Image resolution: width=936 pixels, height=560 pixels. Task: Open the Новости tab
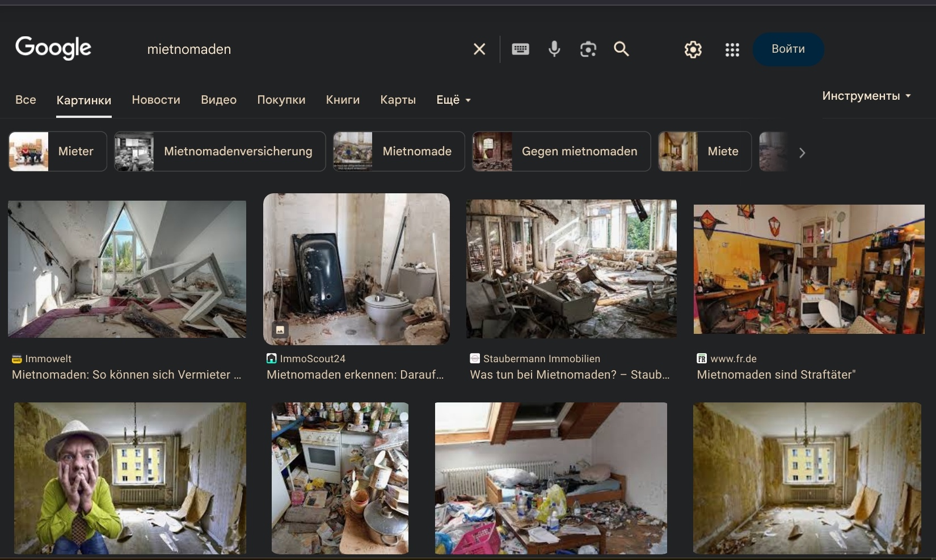pyautogui.click(x=156, y=100)
